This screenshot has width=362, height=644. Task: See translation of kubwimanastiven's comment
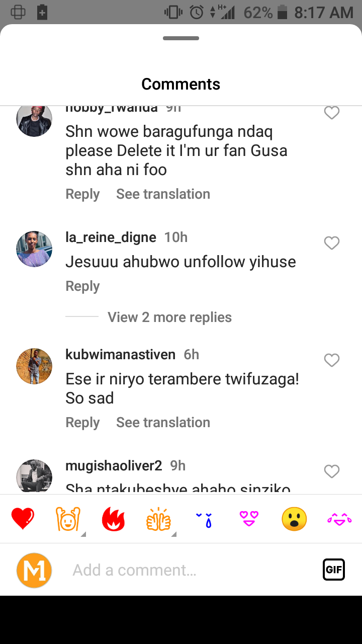(x=163, y=422)
